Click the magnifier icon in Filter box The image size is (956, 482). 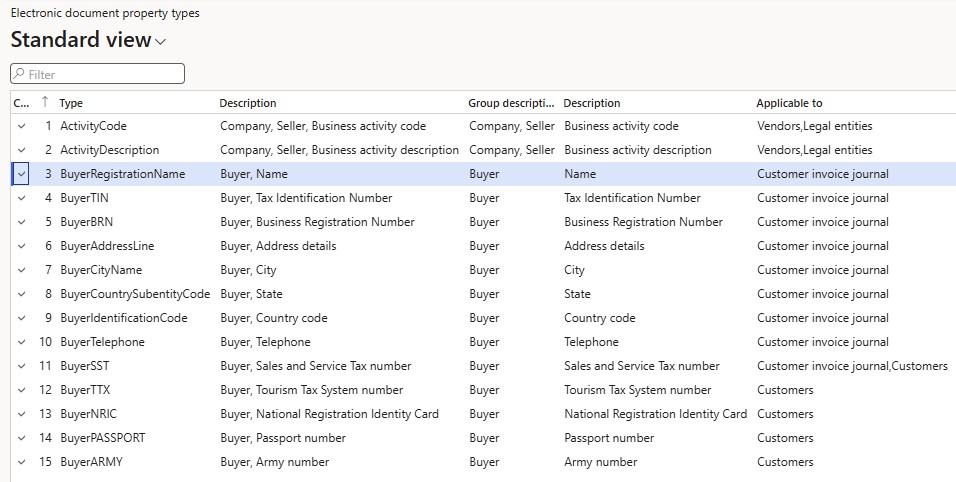point(20,74)
